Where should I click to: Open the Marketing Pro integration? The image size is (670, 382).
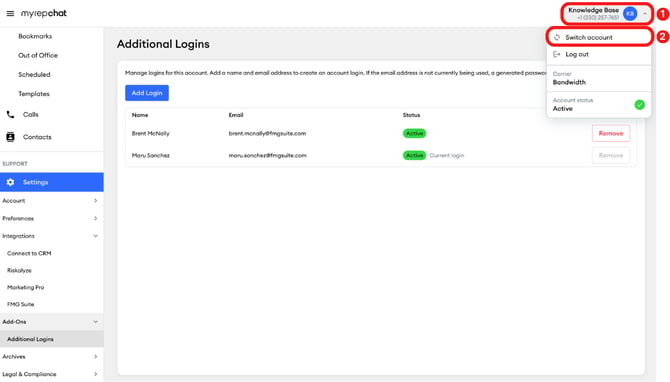click(26, 287)
